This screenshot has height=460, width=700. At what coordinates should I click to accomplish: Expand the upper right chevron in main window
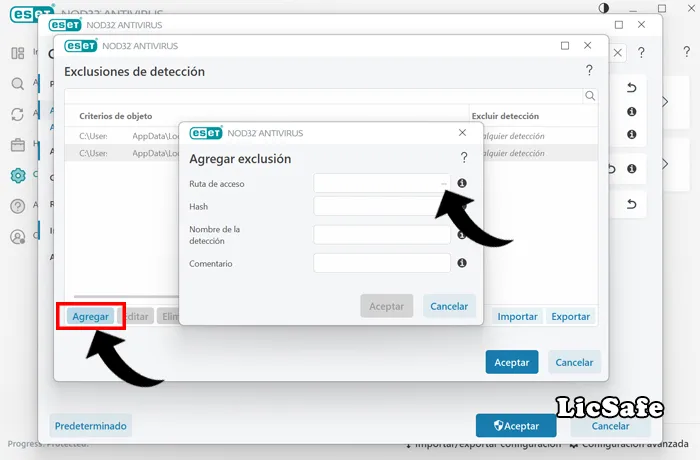point(665,102)
